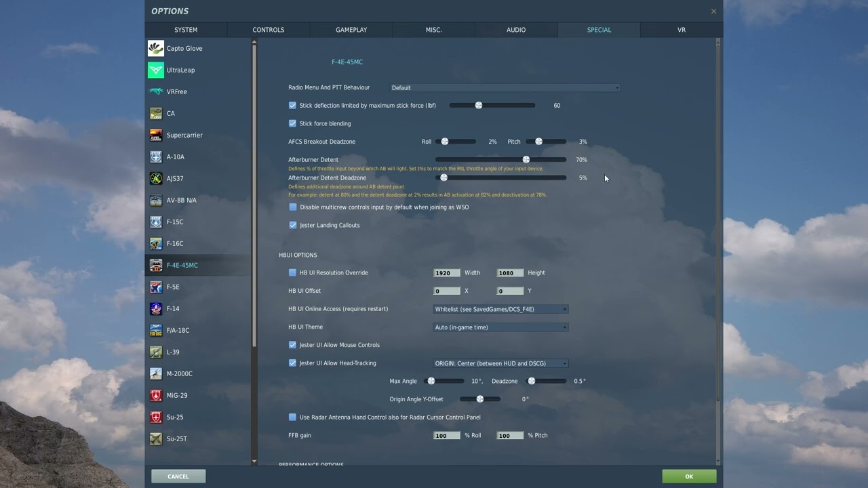868x488 pixels.
Task: Toggle Jester UI Allow Head-Tracking checkbox
Action: (x=292, y=363)
